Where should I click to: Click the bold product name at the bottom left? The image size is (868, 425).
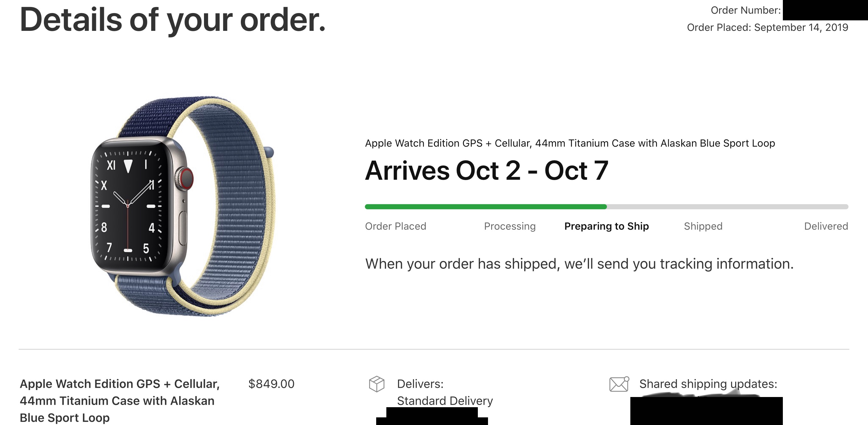[119, 401]
